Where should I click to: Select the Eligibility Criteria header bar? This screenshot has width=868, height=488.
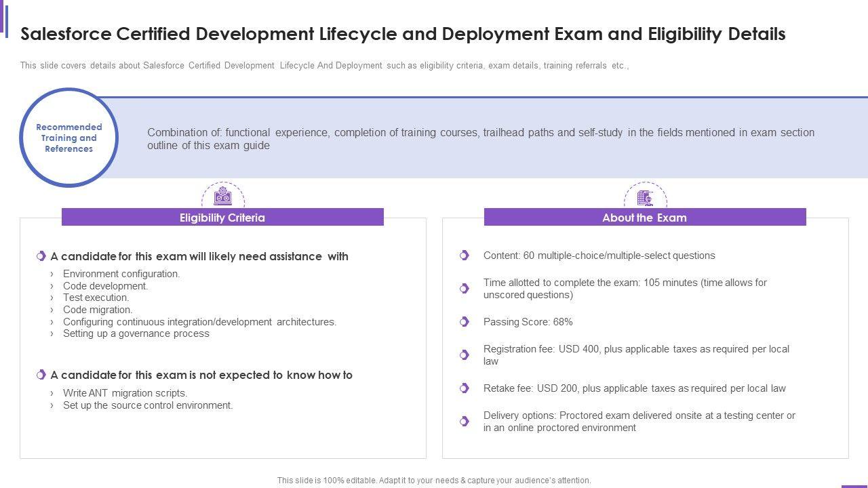coord(222,218)
